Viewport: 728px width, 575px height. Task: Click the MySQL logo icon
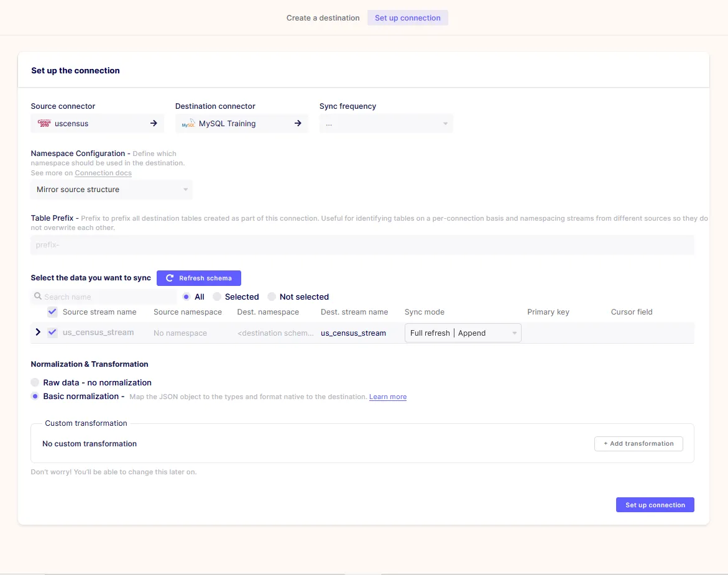click(x=188, y=124)
